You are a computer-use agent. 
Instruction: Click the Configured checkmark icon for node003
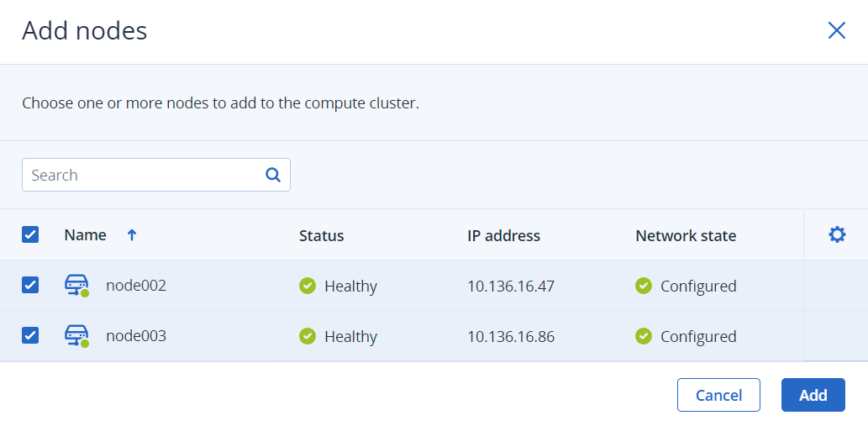pyautogui.click(x=644, y=336)
